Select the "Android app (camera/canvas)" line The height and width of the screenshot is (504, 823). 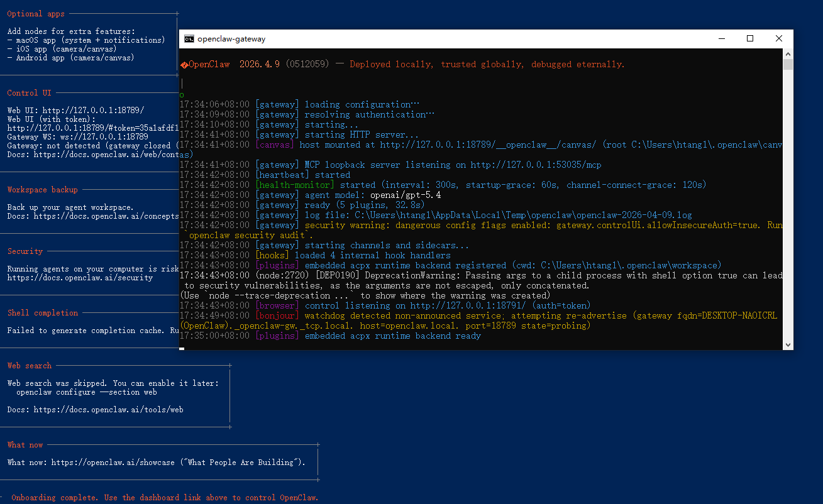tap(71, 58)
